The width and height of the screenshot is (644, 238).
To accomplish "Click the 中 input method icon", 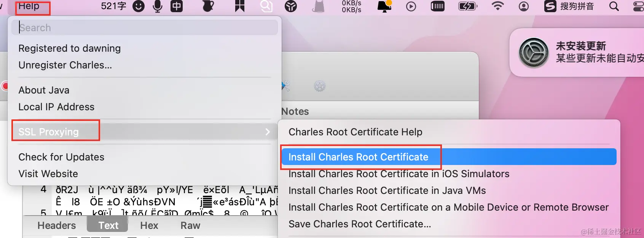I will point(176,6).
